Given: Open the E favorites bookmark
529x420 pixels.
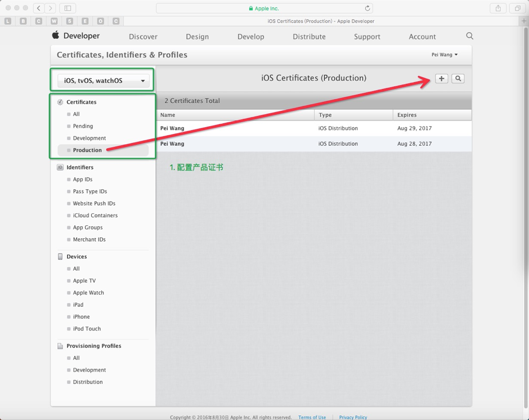Looking at the screenshot, I should coord(85,21).
